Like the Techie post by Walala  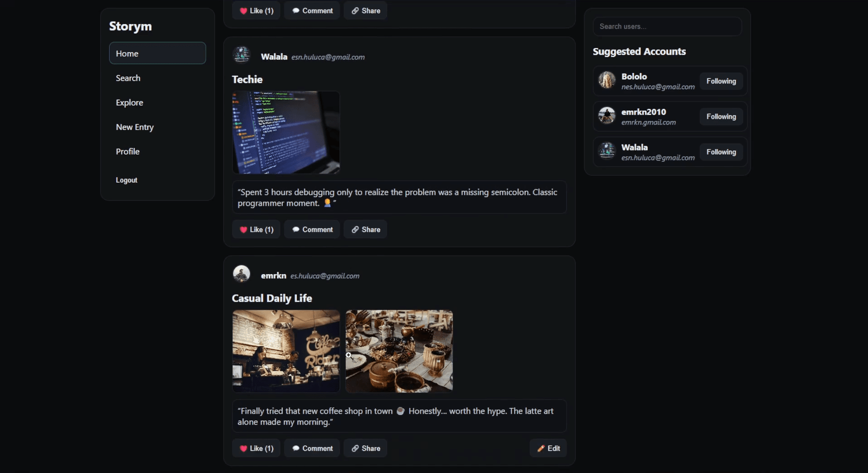pos(256,229)
